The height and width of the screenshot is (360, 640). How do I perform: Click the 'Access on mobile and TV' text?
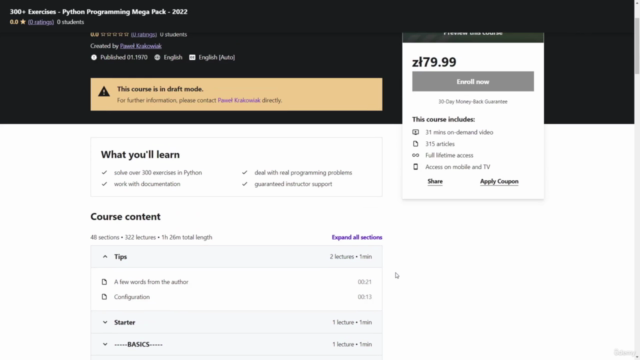[458, 167]
